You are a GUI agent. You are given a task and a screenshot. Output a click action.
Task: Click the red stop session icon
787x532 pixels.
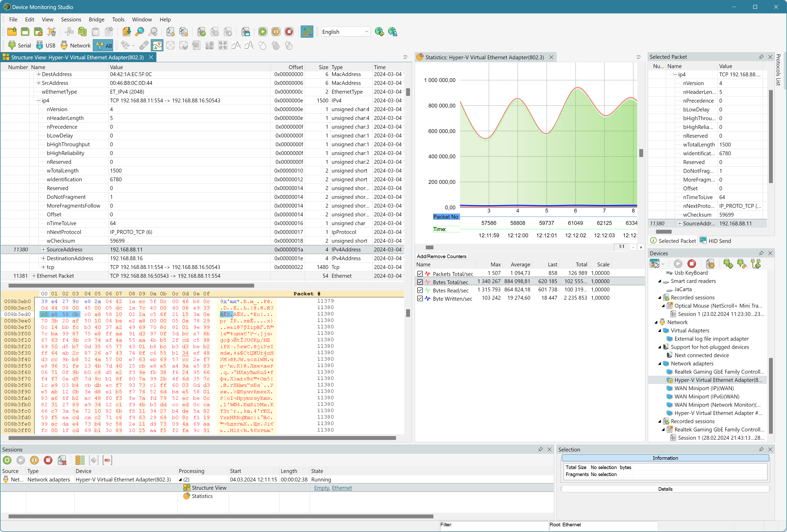(x=48, y=460)
